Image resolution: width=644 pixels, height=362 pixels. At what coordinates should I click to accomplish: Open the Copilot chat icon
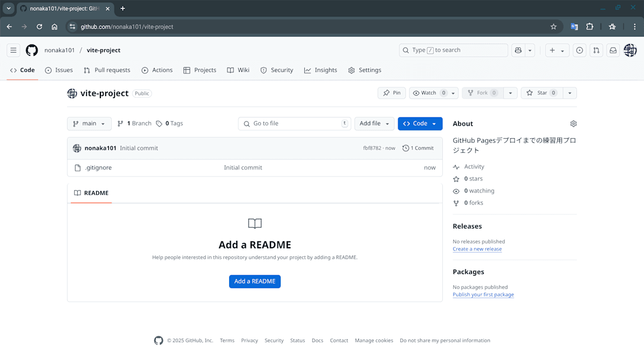point(518,50)
